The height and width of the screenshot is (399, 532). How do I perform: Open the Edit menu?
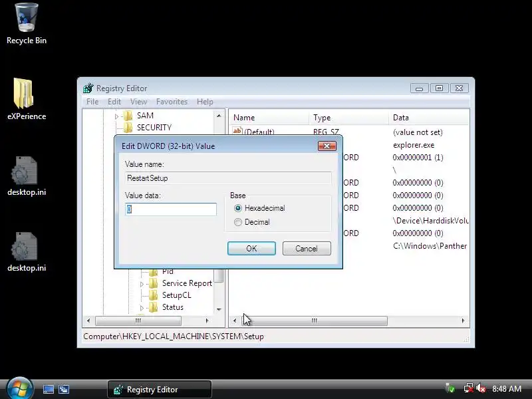pos(114,102)
